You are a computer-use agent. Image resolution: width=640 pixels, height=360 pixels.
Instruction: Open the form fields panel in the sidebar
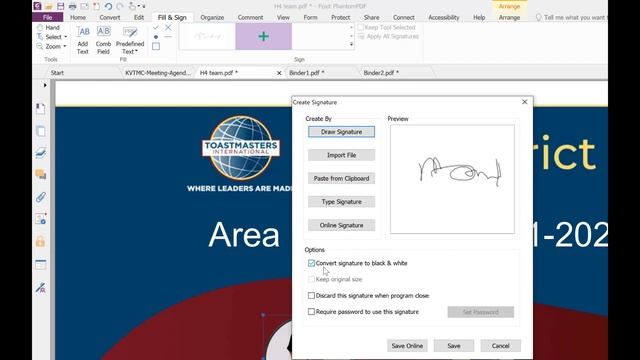click(x=40, y=264)
